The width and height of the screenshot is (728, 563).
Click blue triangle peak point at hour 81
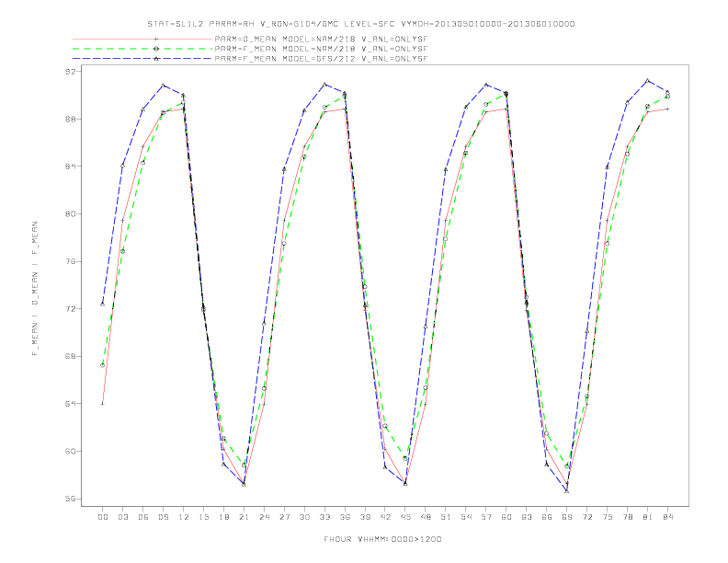tap(648, 80)
